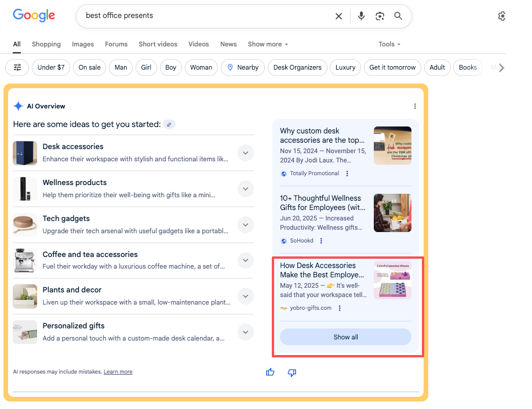Open the Learn more link
The height and width of the screenshot is (409, 532).
(118, 372)
